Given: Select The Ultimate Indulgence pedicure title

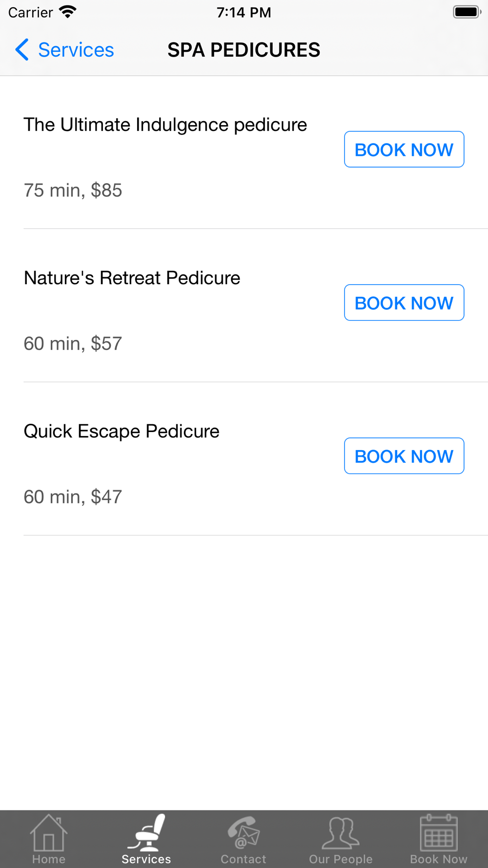Looking at the screenshot, I should tap(165, 125).
